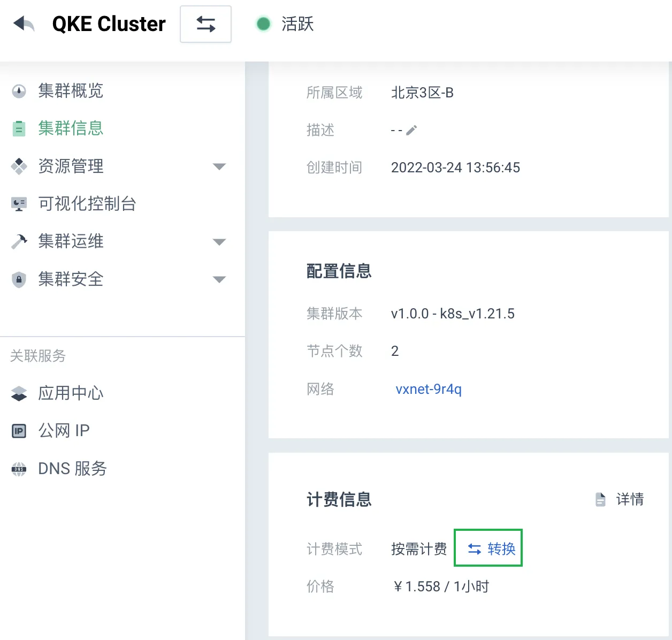672x640 pixels.
Task: Click the cluster switch button
Action: click(205, 24)
